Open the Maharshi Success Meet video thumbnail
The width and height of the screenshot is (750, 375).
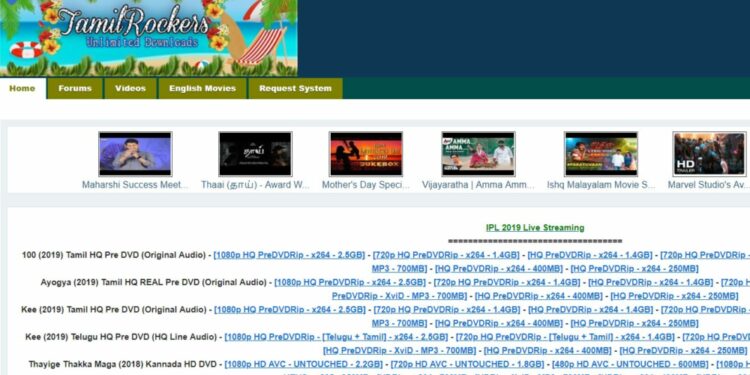point(135,154)
